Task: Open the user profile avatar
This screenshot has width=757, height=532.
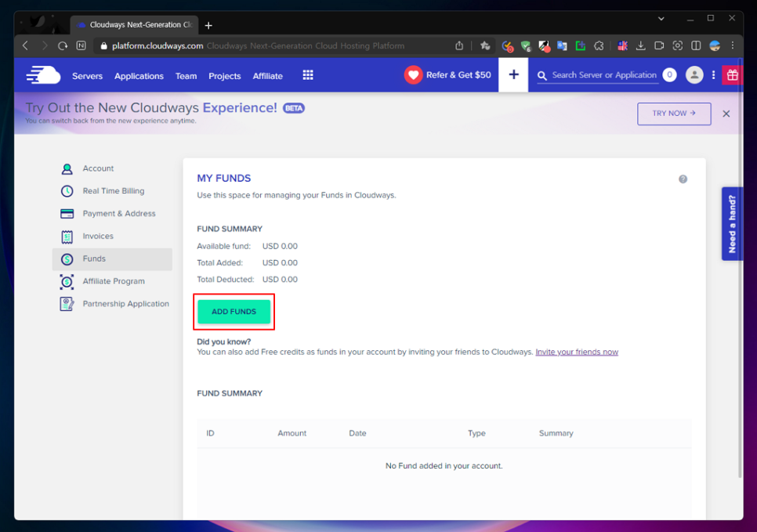Action: tap(694, 75)
